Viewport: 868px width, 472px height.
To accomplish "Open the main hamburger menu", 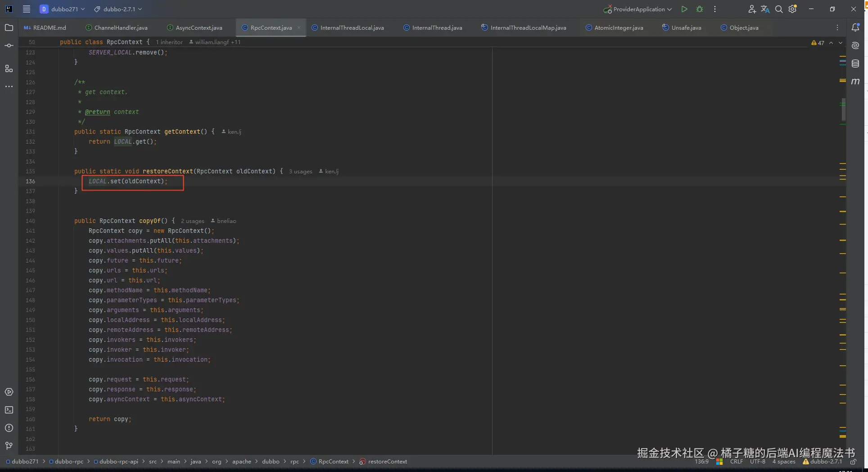I will coord(27,9).
